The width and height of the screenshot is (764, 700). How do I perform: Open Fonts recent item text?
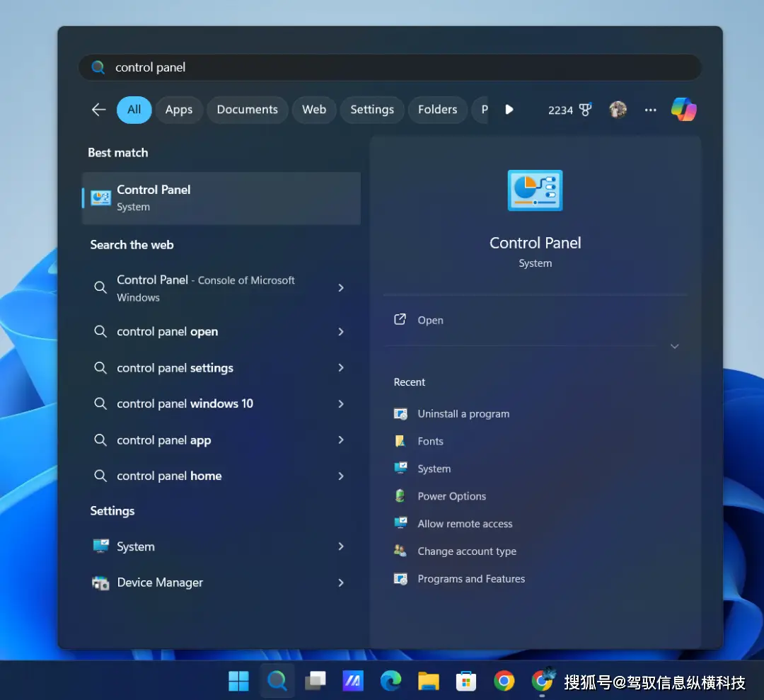(x=430, y=441)
